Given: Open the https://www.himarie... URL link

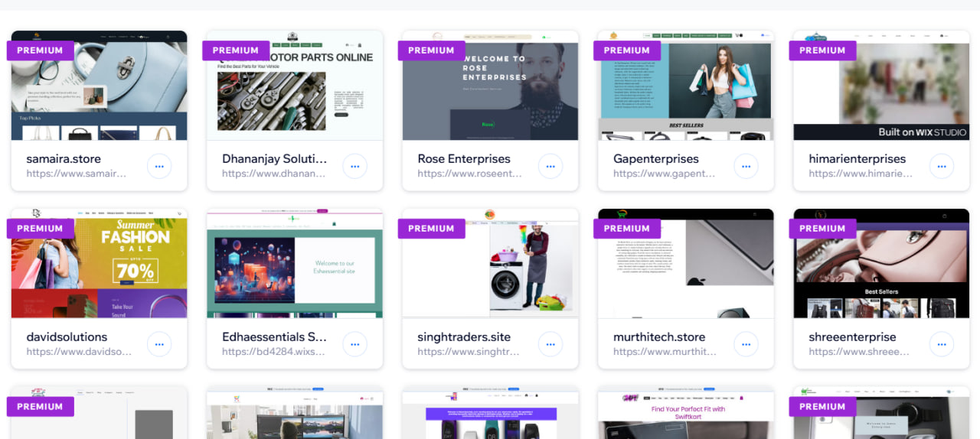Looking at the screenshot, I should point(861,174).
